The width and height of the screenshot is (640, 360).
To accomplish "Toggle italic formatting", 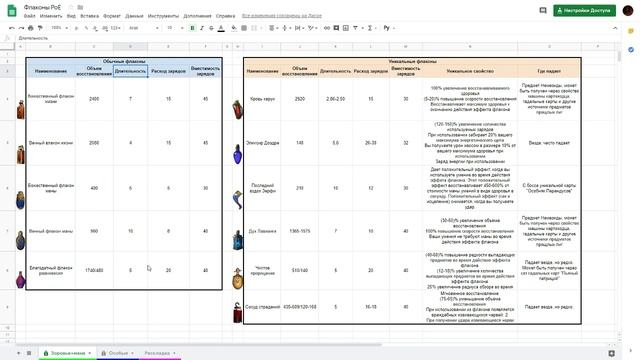I will (x=202, y=28).
